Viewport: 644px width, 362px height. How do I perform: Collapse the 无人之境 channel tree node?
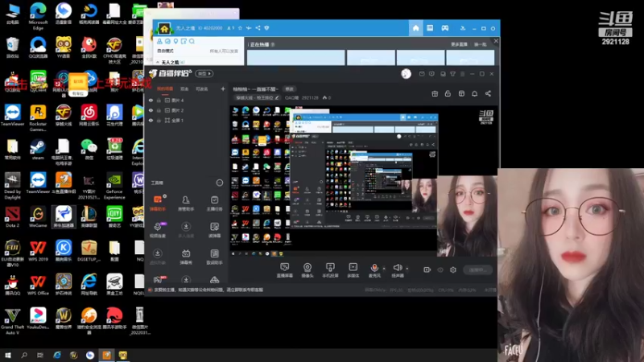tap(158, 63)
